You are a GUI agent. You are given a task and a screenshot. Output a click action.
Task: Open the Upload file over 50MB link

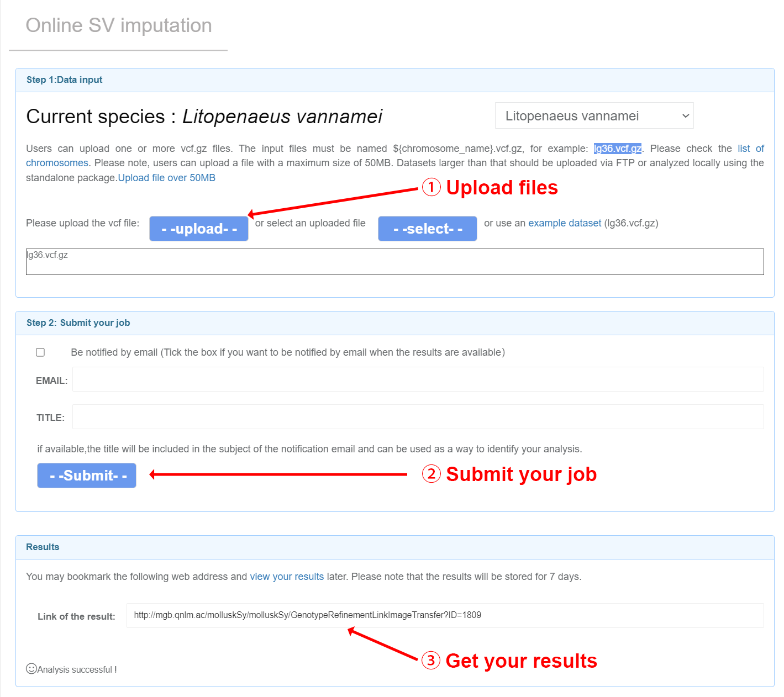pyautogui.click(x=167, y=178)
